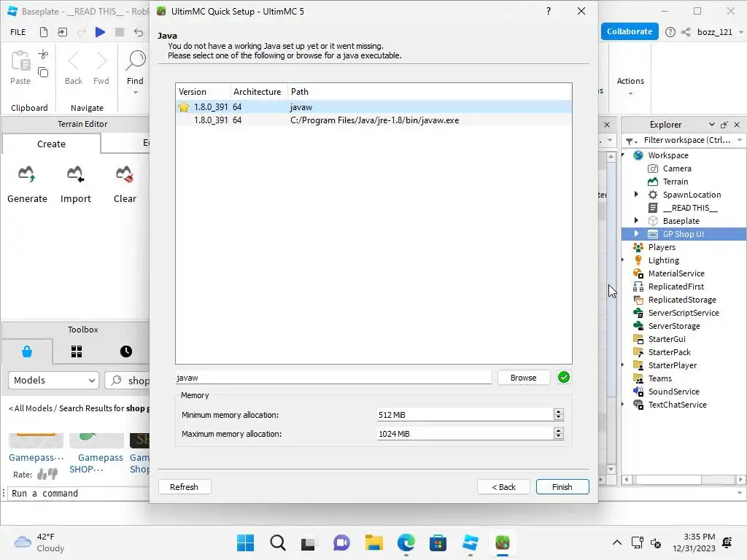Browse for a Java executable
Image resolution: width=747 pixels, height=560 pixels.
coord(523,378)
